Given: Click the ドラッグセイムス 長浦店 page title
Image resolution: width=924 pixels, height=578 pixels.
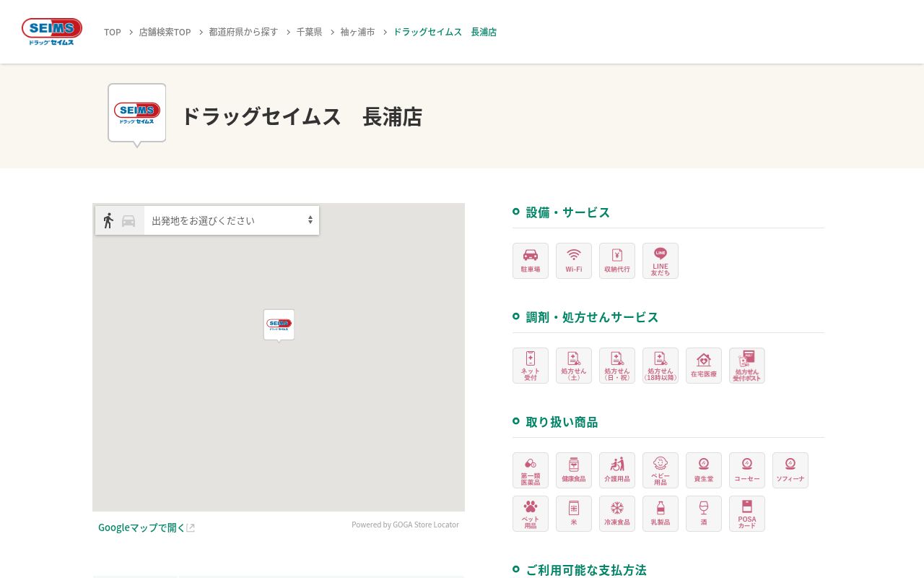Looking at the screenshot, I should (x=302, y=116).
